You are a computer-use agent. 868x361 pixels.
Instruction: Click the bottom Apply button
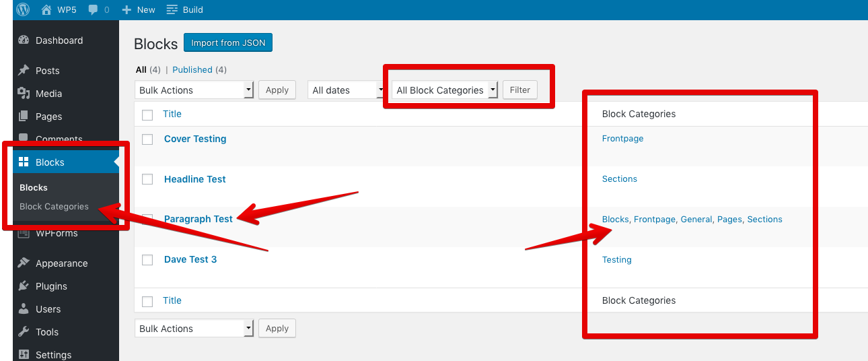point(277,329)
